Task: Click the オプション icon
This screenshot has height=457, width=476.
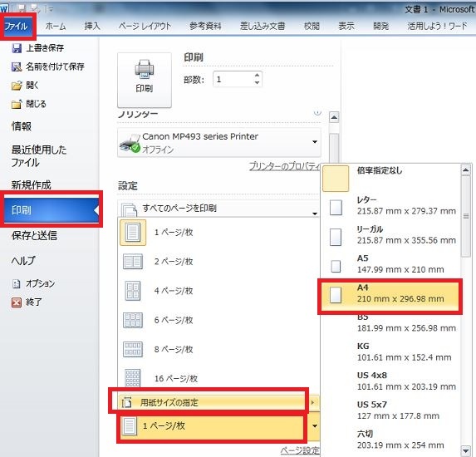Action: point(17,283)
